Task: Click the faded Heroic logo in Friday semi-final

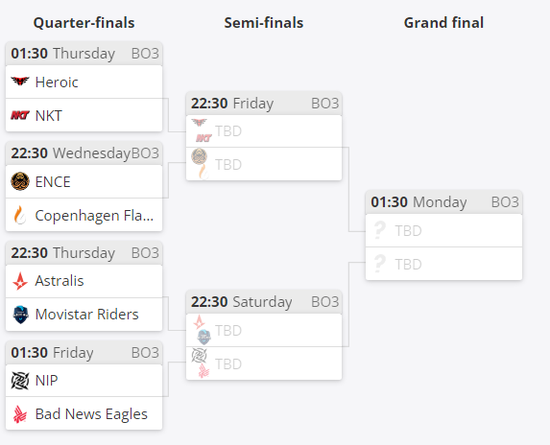Action: click(x=199, y=122)
